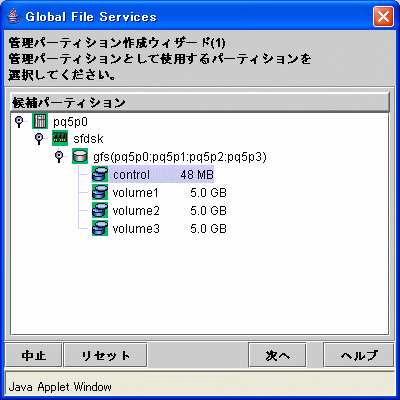Viewport: 400px width, 400px height.
Task: Collapse the sfdsk tree node
Action: coord(39,138)
